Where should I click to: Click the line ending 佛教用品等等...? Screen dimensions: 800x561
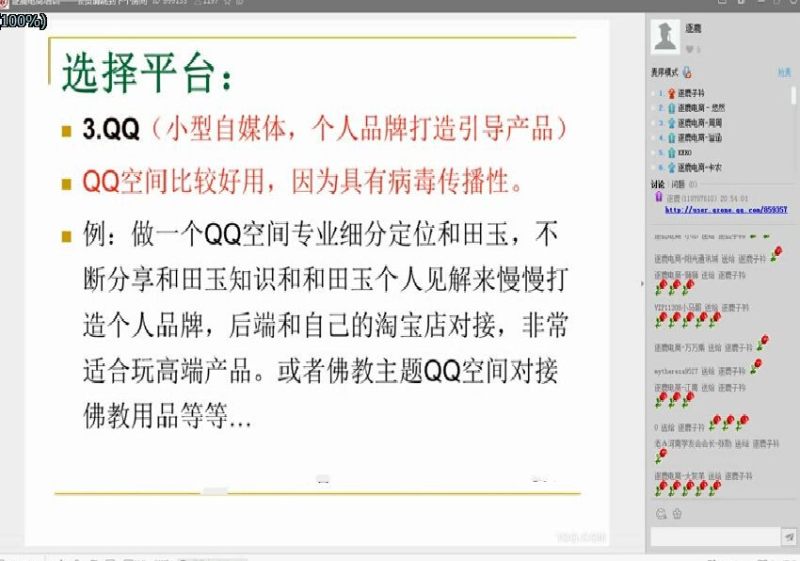click(x=167, y=416)
